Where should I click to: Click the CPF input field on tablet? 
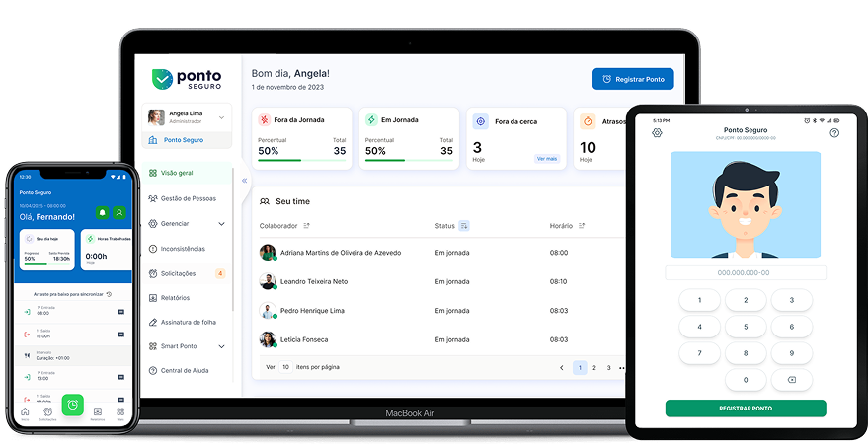(x=745, y=272)
